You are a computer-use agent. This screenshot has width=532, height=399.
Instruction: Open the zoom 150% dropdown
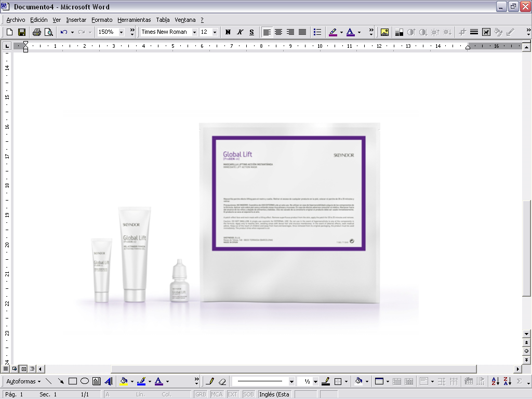click(122, 32)
